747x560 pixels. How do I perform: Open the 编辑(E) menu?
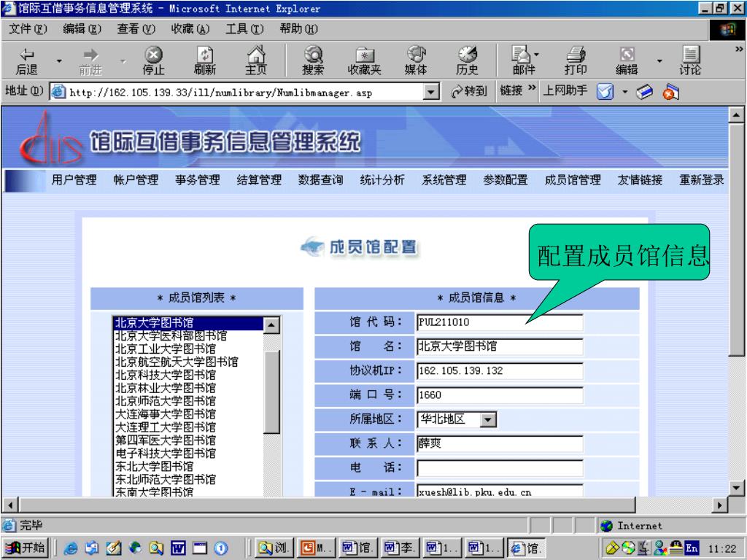pyautogui.click(x=82, y=29)
